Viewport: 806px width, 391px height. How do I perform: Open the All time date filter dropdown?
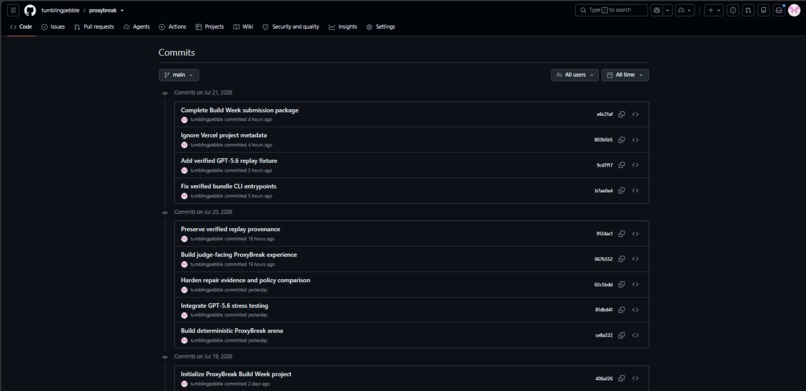click(625, 75)
